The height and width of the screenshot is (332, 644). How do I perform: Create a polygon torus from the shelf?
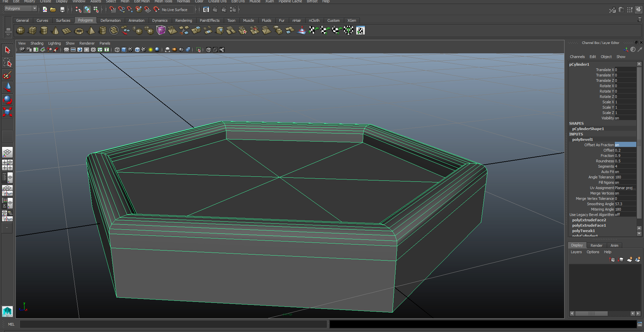tap(79, 31)
